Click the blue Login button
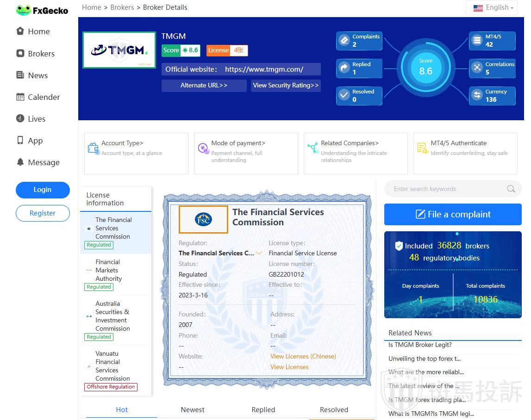 43,190
